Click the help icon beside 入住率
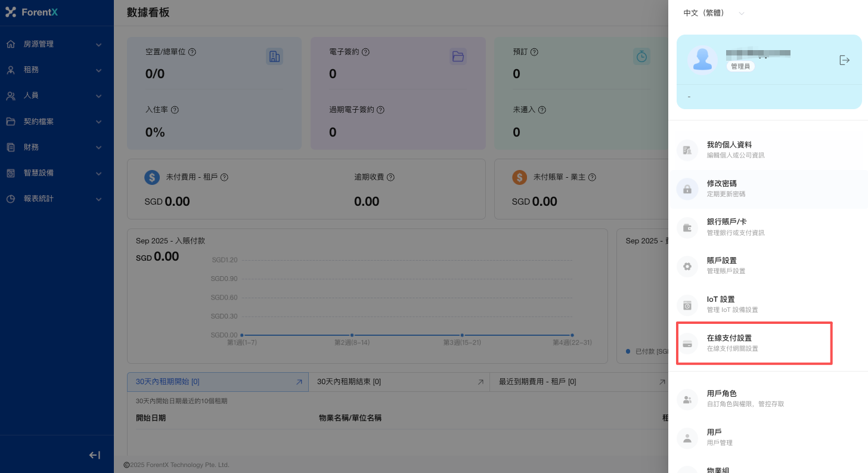 175,110
